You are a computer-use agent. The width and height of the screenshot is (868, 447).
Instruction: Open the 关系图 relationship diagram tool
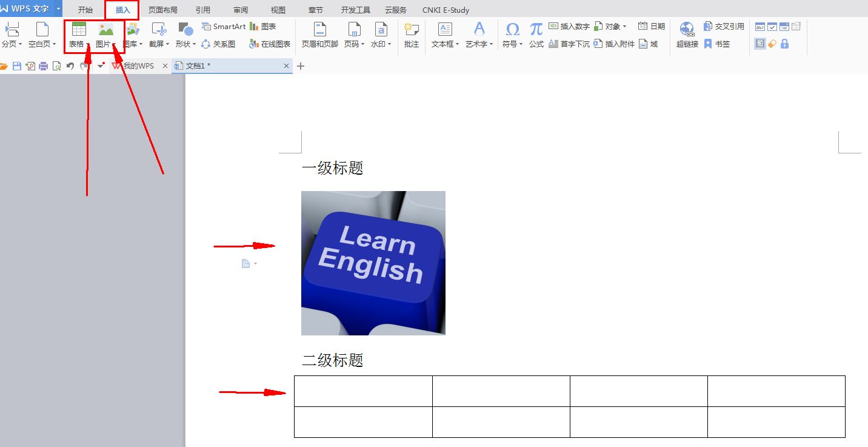tap(218, 44)
